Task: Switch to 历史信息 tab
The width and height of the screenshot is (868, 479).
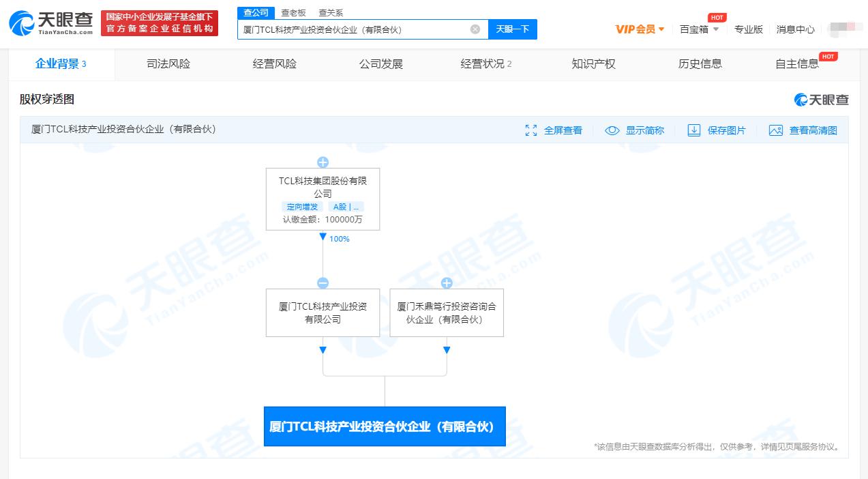Action: pyautogui.click(x=700, y=64)
